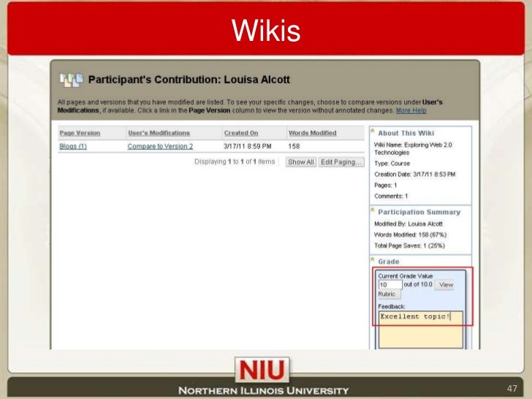Open the Blogs (1) page version

click(x=73, y=146)
